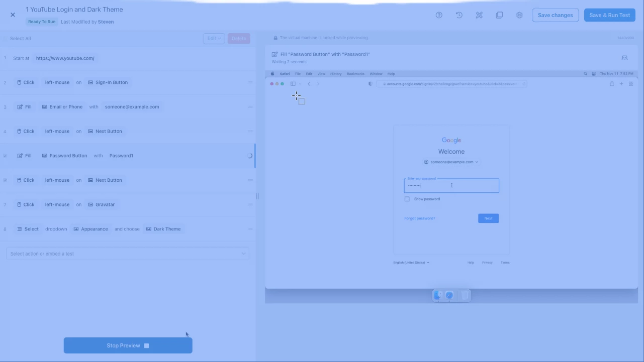Toggle checkbox on Password Button step
Image resolution: width=644 pixels, height=362 pixels.
pos(5,156)
